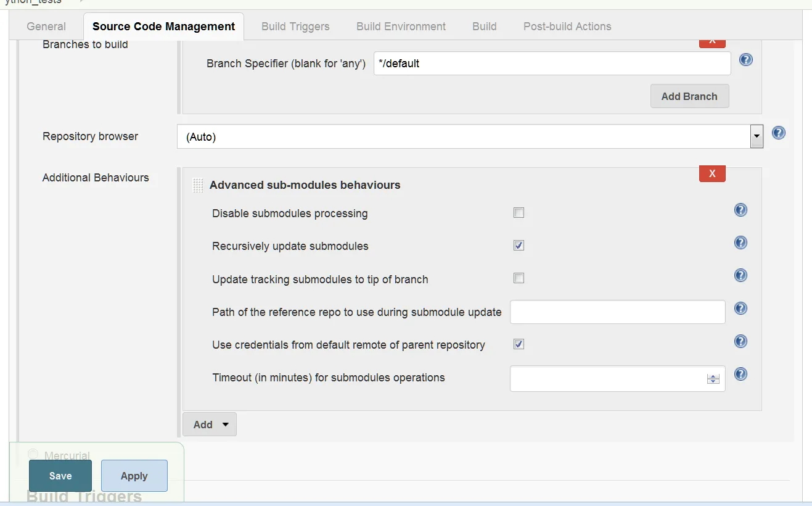Viewport: 812px width, 506px height.
Task: Focus the reference repo path input
Action: point(617,312)
